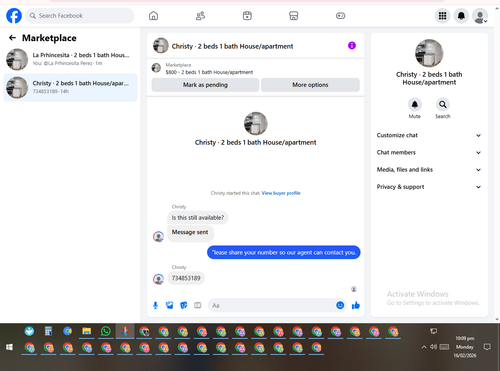Open La Prhincesita conversation

(70, 59)
